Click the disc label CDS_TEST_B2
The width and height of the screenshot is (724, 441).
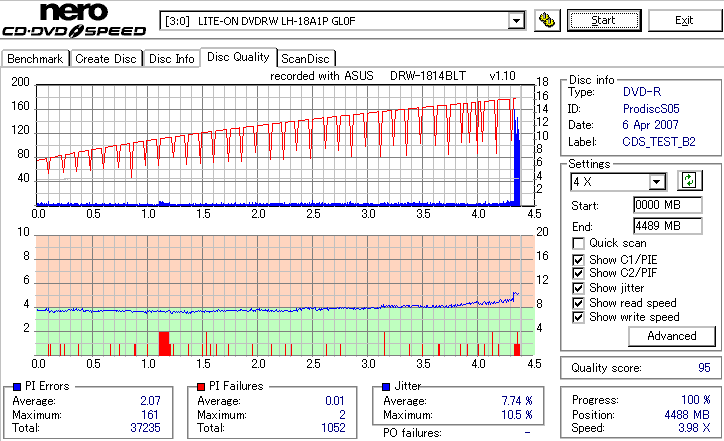tap(659, 142)
